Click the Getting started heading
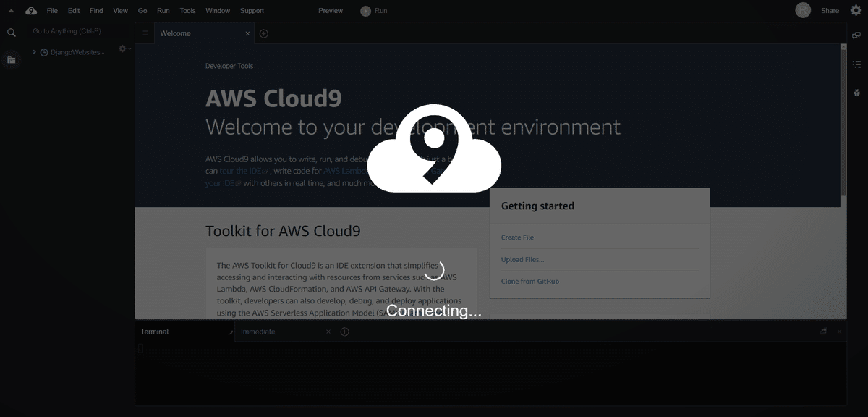This screenshot has height=417, width=868. coord(537,206)
